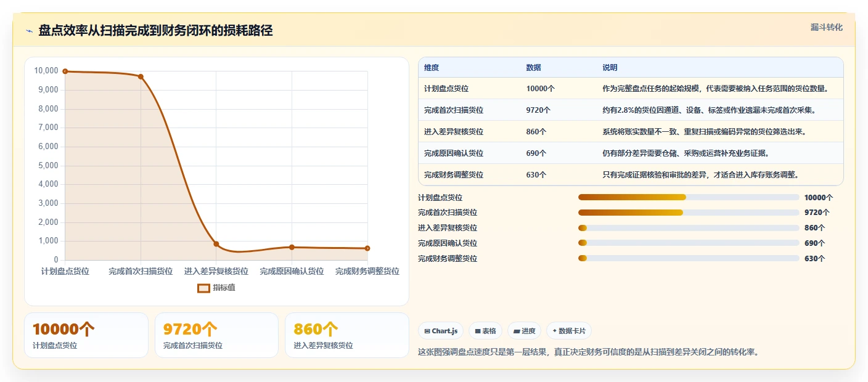Click the lightning icon beside the title

(29, 31)
